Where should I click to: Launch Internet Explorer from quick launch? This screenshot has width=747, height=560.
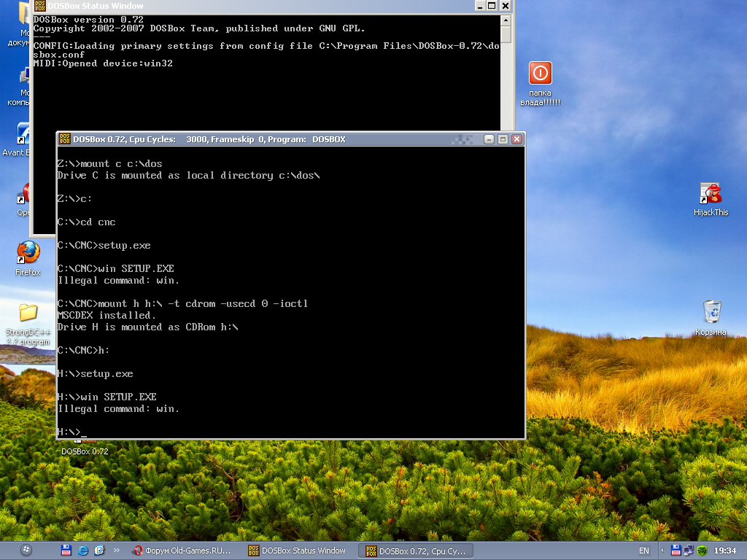coord(83,551)
